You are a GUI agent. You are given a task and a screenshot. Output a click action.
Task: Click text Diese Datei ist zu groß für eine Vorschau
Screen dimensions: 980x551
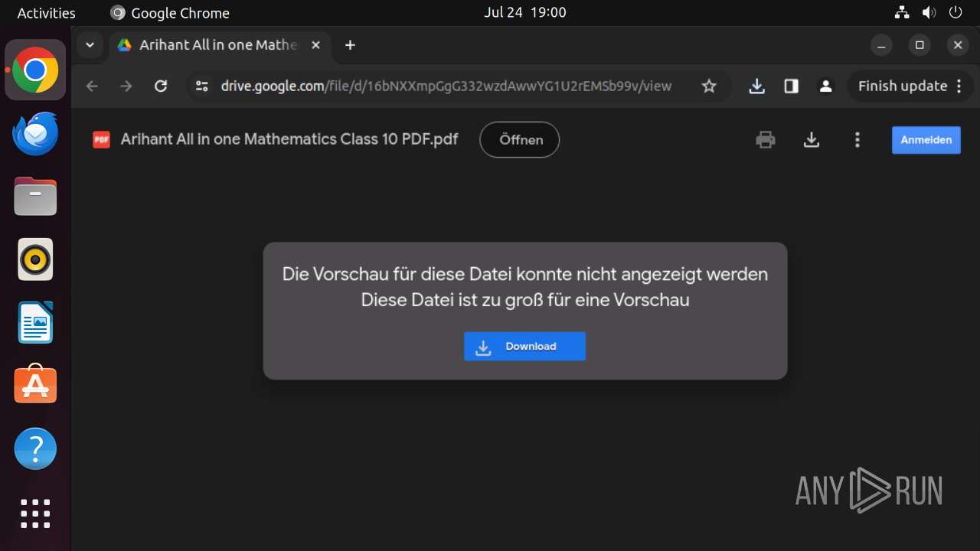(525, 300)
